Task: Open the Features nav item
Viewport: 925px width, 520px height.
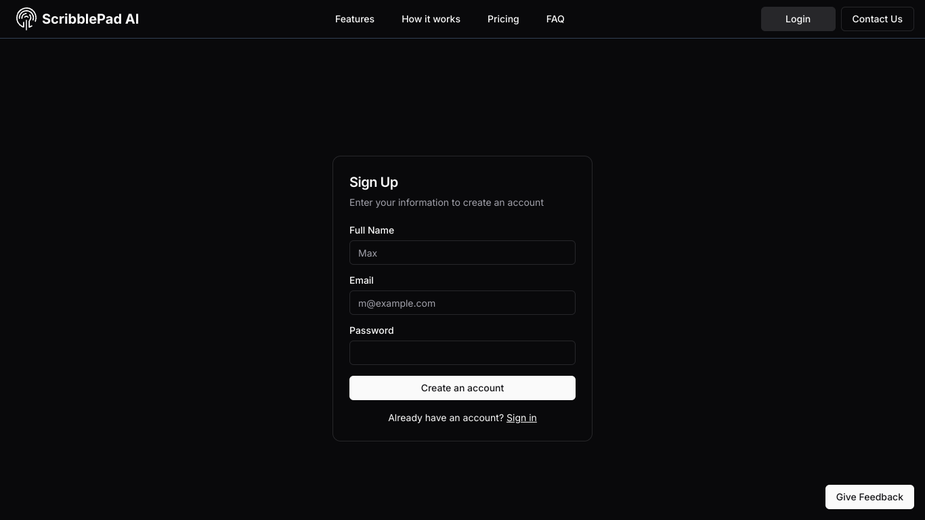Action: tap(355, 19)
